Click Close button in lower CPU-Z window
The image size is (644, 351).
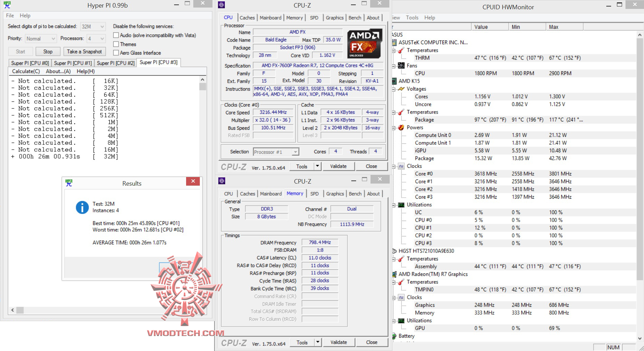click(x=372, y=342)
